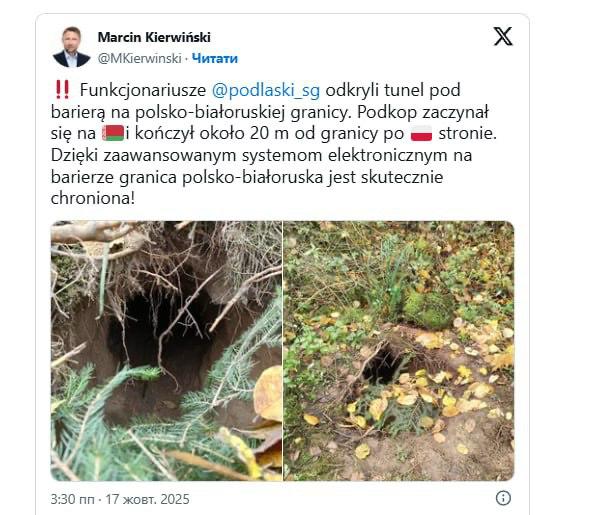Click the Poland flag emoji
600x515 pixels.
[x=421, y=133]
